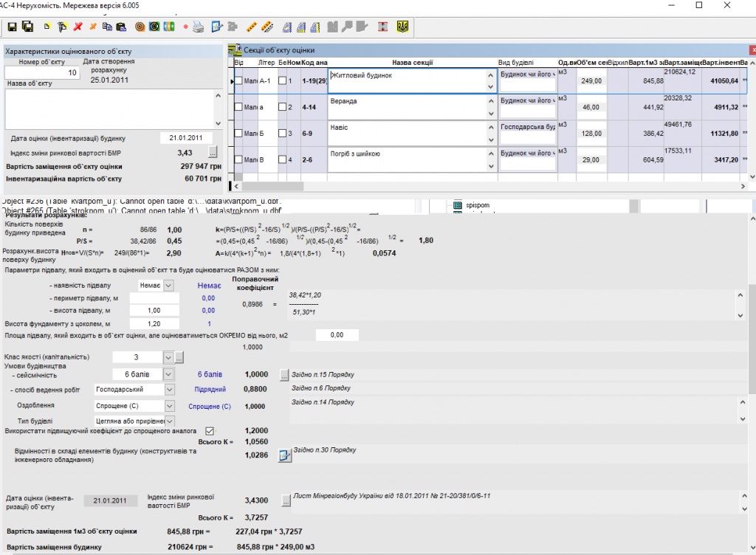Open the Оздоблення dropdown showing Спрощене (С)

pyautogui.click(x=168, y=405)
